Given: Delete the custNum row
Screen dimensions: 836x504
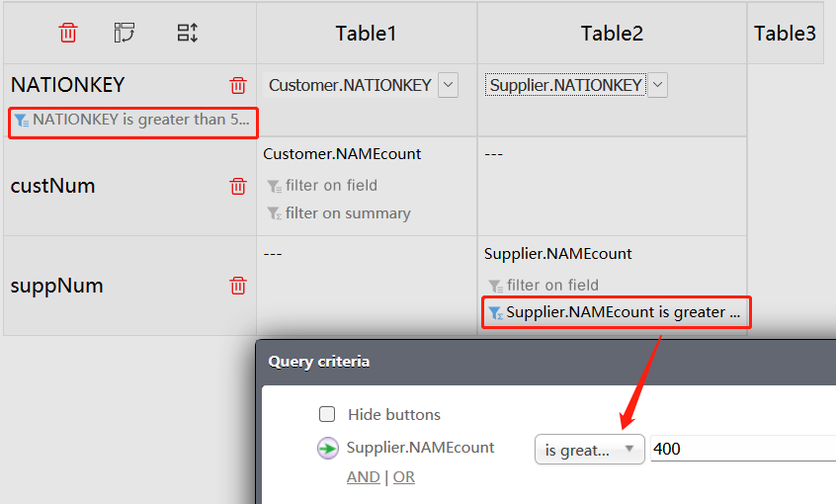Looking at the screenshot, I should click(238, 186).
